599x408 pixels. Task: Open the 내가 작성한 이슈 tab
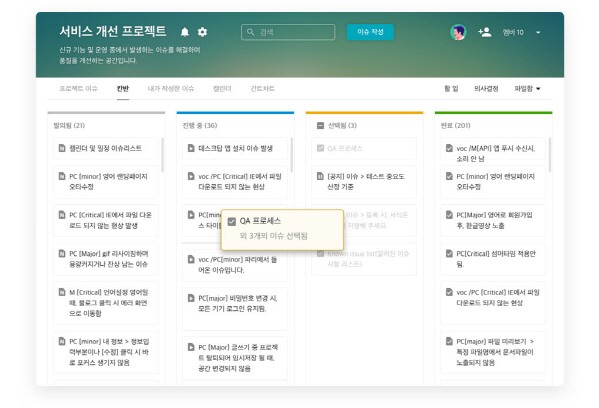pyautogui.click(x=171, y=89)
